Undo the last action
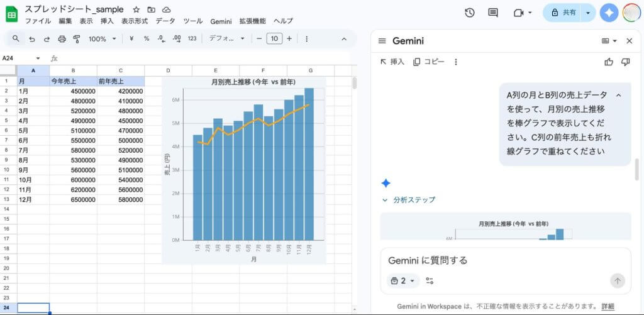This screenshot has width=644, height=315. tap(32, 39)
